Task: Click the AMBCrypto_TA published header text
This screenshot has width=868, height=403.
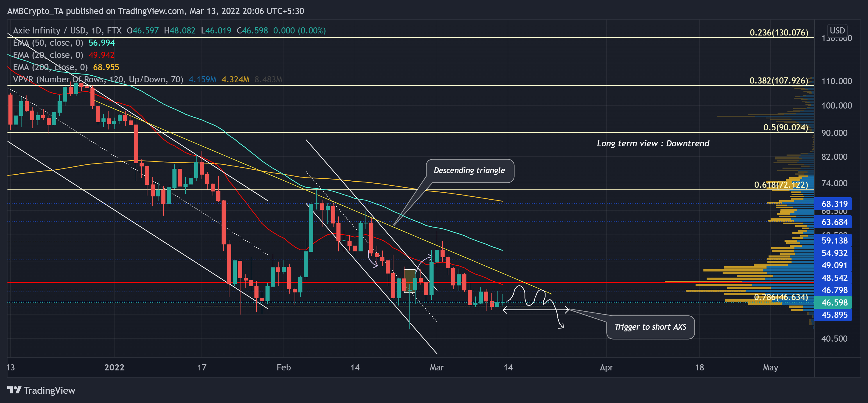Action: [156, 11]
